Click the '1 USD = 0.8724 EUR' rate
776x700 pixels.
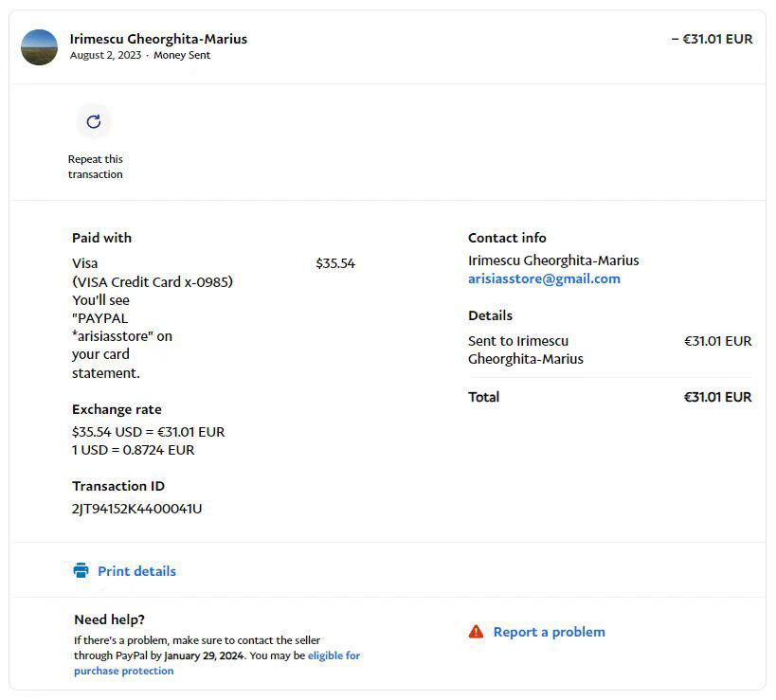(133, 450)
